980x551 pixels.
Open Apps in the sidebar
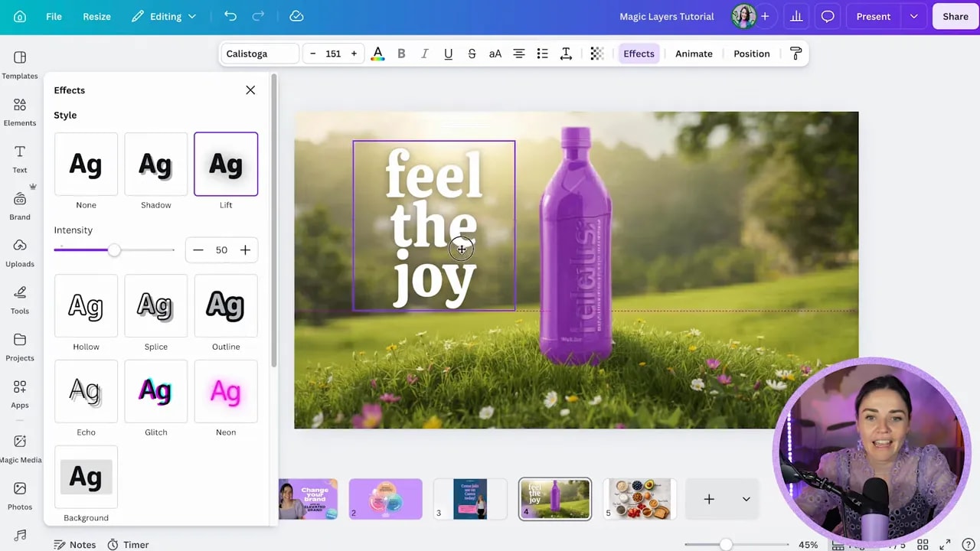coord(20,394)
